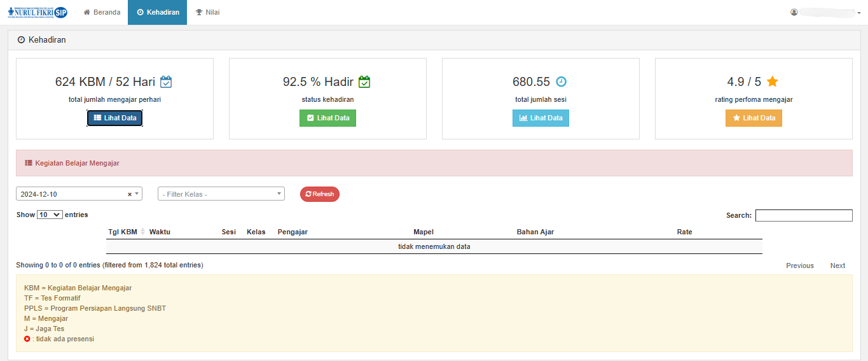Click the calendar-check icon beside 92.5 % Hadir
Screen dimensions: 868x361
[364, 81]
